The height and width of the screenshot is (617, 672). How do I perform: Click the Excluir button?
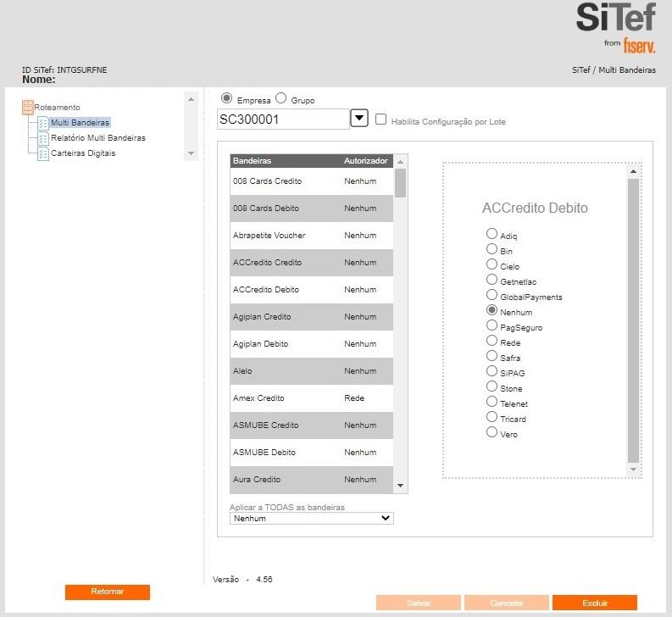(x=594, y=603)
